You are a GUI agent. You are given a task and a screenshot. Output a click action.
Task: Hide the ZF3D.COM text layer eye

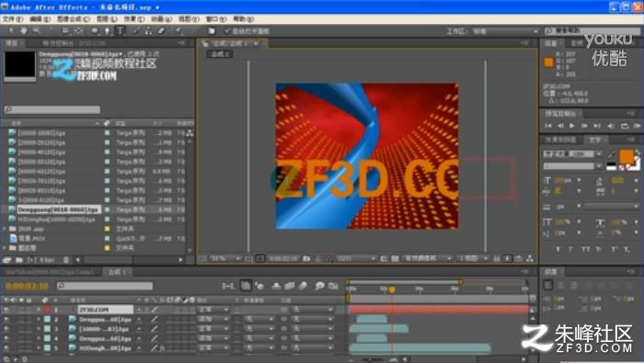tap(6, 310)
